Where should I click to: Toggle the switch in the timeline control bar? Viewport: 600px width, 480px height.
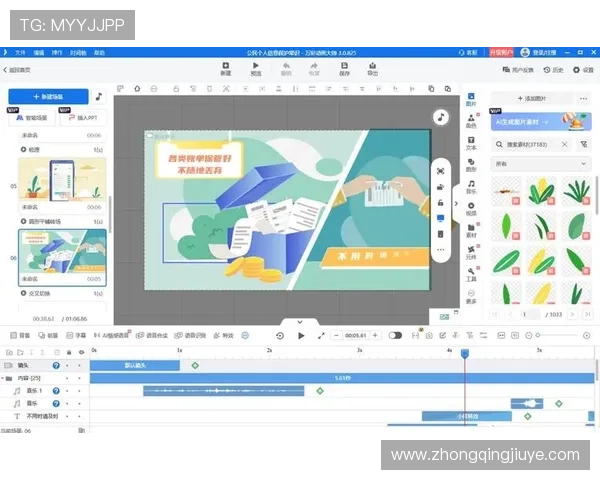click(395, 336)
